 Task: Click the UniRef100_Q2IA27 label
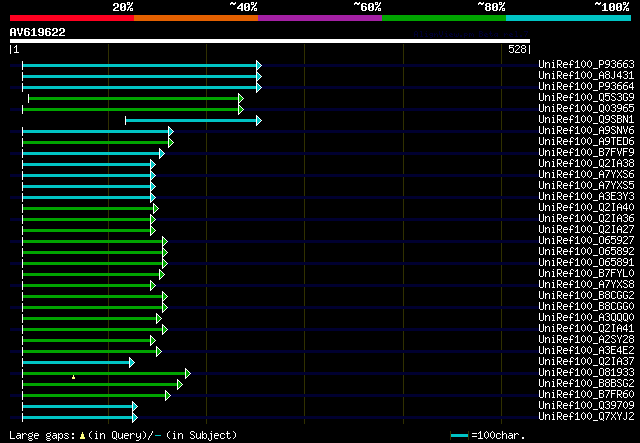coord(586,229)
